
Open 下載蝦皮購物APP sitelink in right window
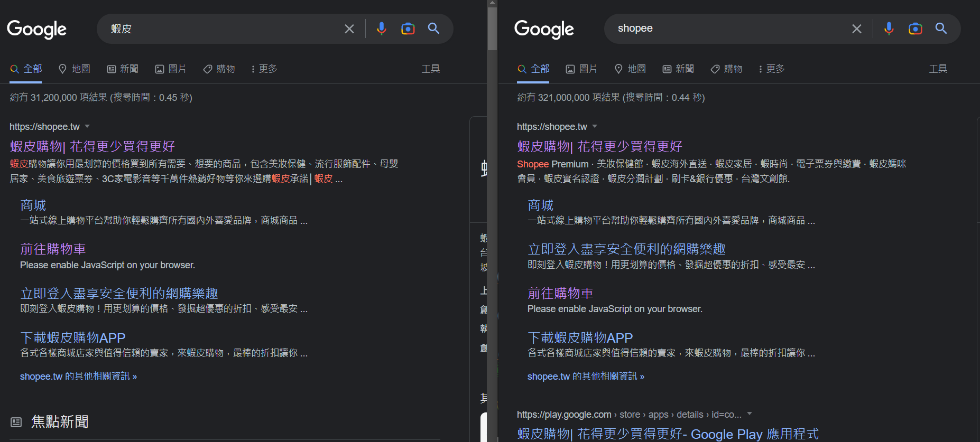(580, 337)
